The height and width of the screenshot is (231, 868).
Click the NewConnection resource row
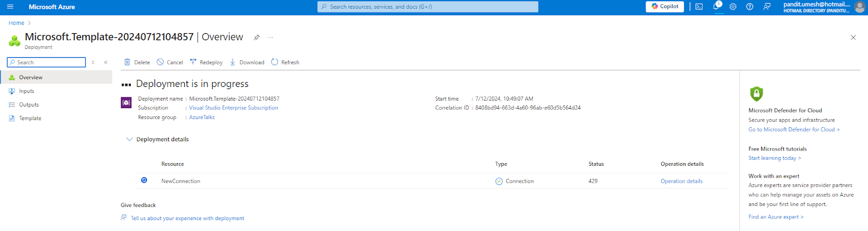point(431,181)
